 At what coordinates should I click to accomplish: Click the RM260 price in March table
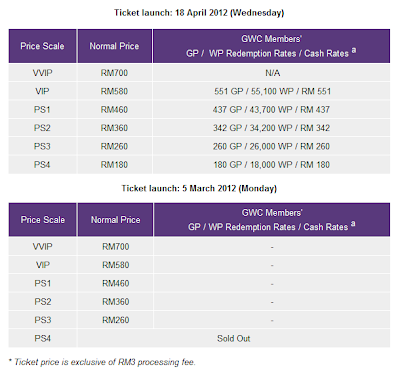[x=115, y=320]
